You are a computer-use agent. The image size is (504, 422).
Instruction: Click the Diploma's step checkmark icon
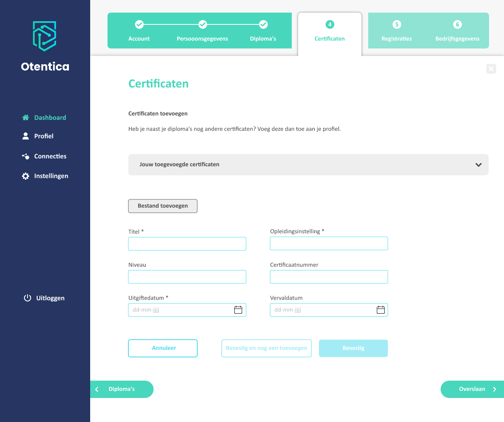pyautogui.click(x=263, y=24)
